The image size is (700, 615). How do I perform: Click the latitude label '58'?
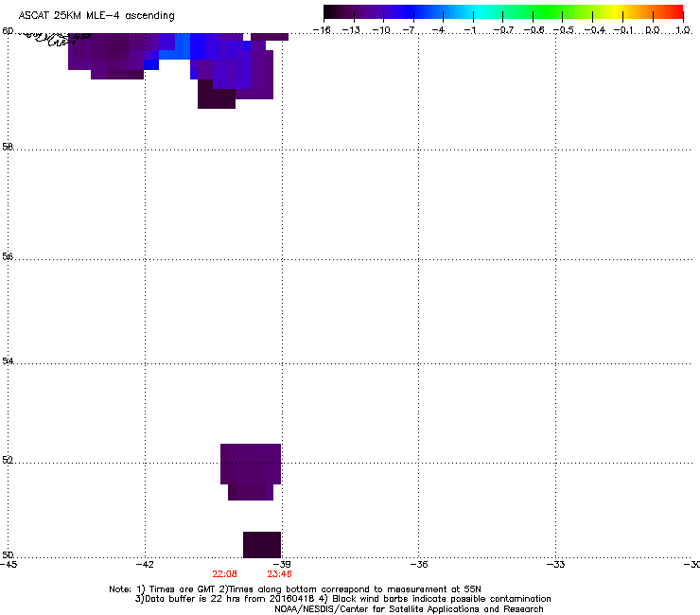[x=8, y=147]
